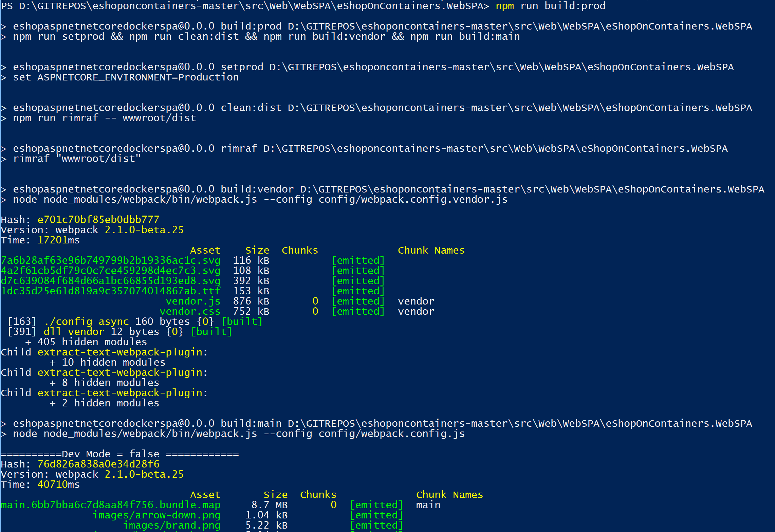Click the 392 kB svg asset filename
The width and height of the screenshot is (775, 532).
pyautogui.click(x=111, y=281)
